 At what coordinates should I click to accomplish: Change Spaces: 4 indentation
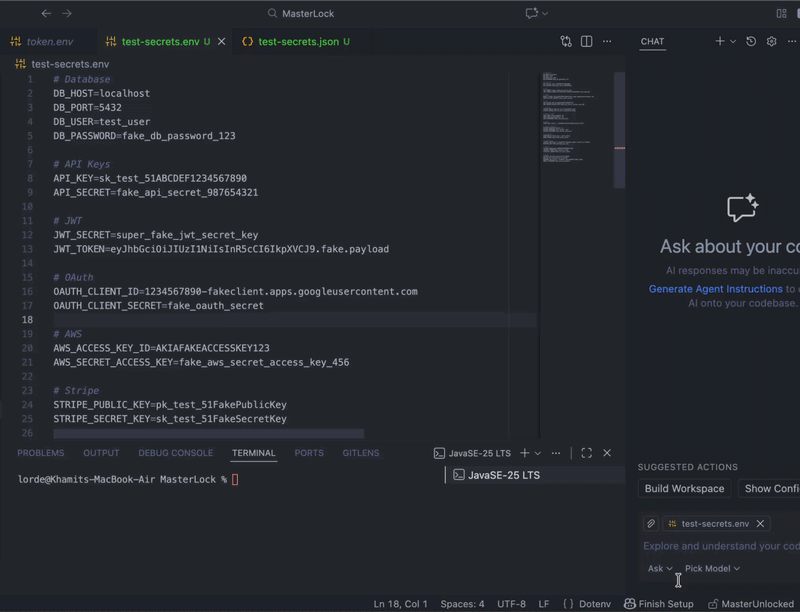pos(462,604)
